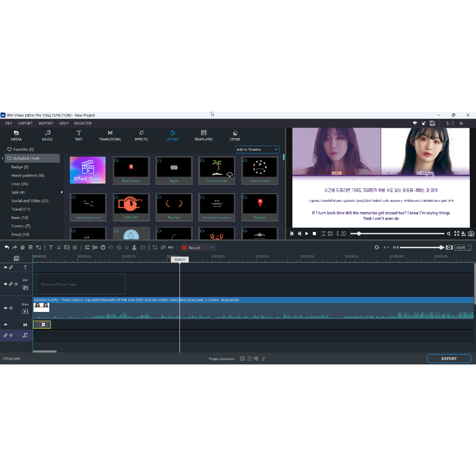Delete selected clip with trash icon

tap(30, 247)
